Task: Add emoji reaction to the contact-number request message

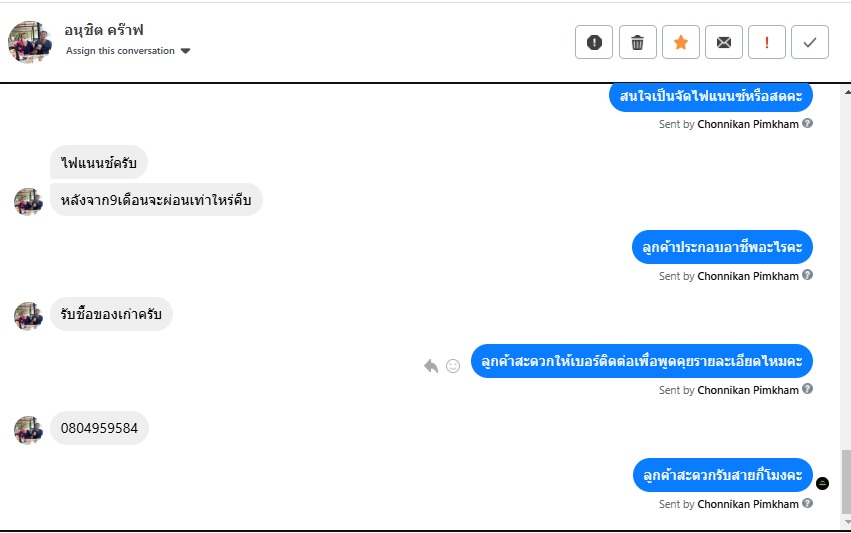Action: [x=453, y=366]
